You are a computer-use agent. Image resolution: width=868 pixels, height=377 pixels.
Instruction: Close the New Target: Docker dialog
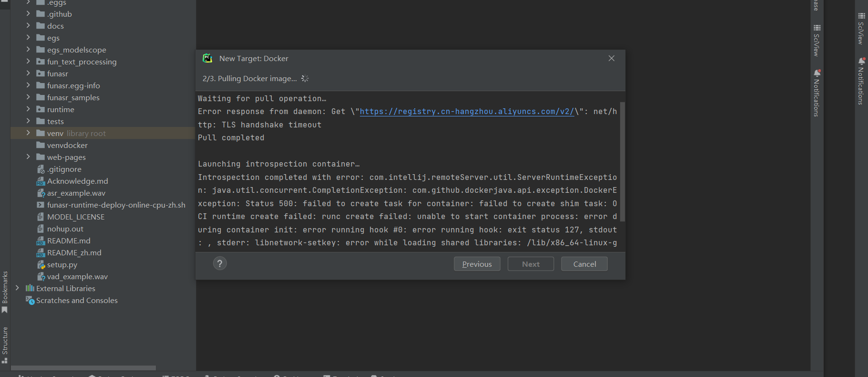612,58
